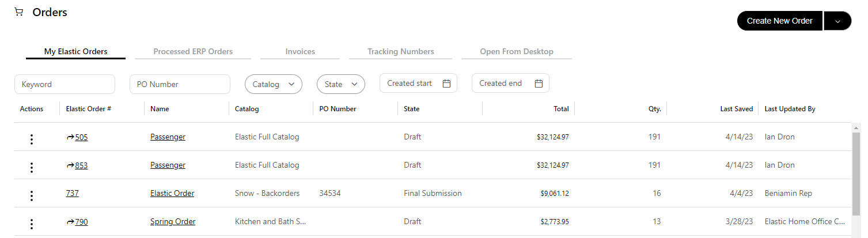868x238 pixels.
Task: Switch to the Invoices tab
Action: click(300, 52)
